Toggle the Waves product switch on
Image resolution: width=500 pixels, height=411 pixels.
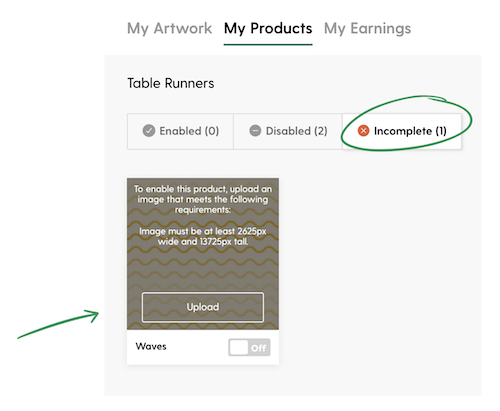(249, 347)
